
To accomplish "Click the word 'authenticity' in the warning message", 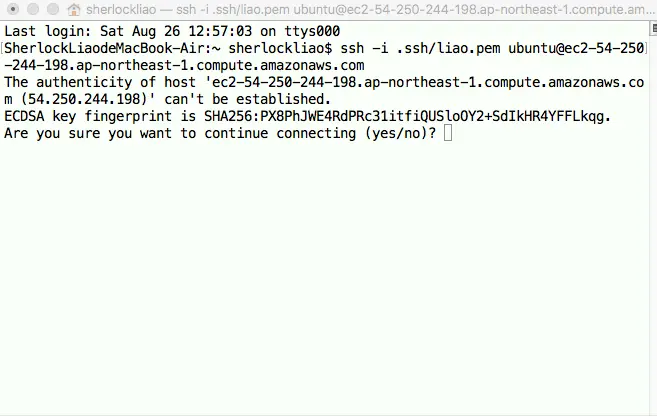I will [x=84, y=82].
